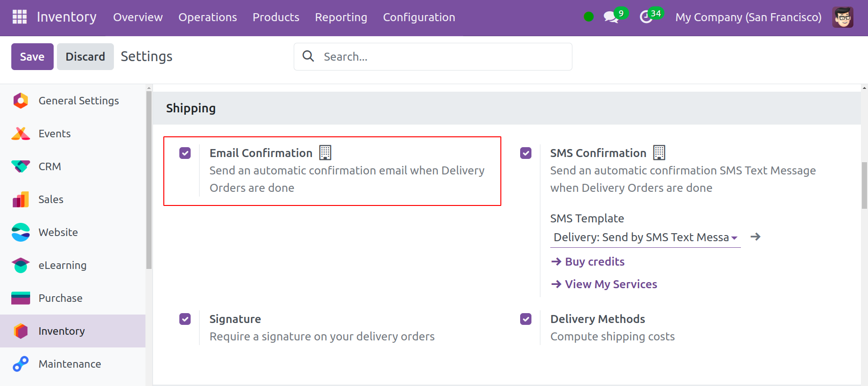Open CRM settings in sidebar

coord(49,166)
